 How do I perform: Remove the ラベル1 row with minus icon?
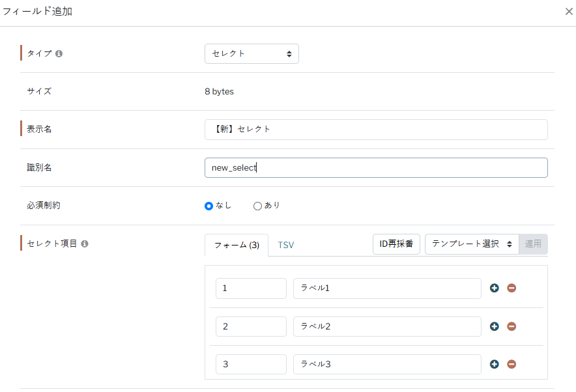(511, 288)
